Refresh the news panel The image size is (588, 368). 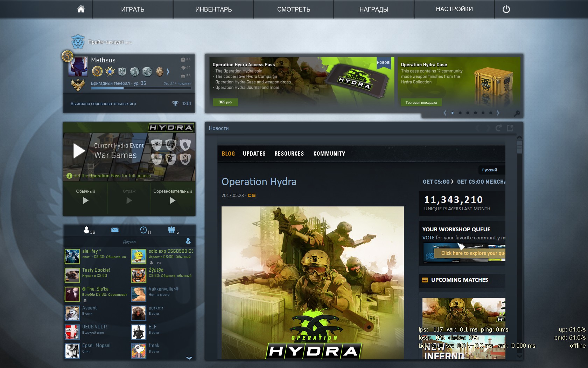(x=498, y=128)
